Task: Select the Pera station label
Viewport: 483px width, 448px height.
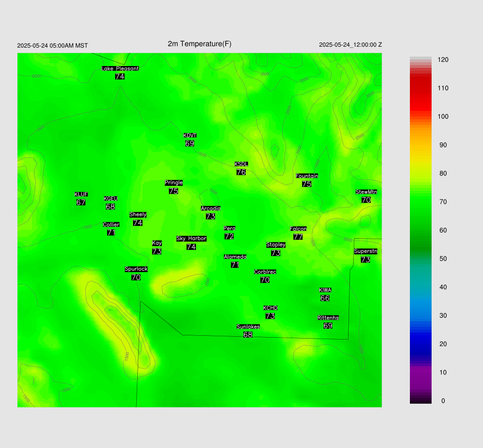Action: (x=230, y=228)
